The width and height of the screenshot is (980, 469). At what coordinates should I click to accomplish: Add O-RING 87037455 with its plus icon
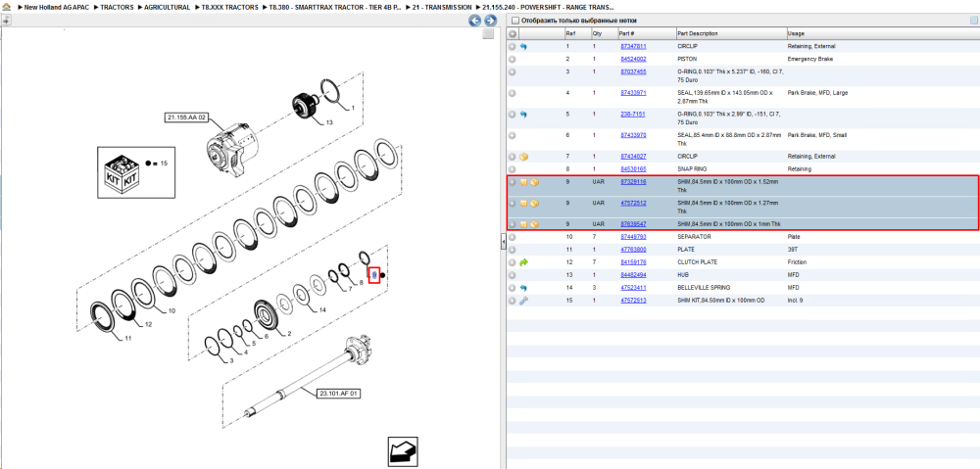(512, 71)
